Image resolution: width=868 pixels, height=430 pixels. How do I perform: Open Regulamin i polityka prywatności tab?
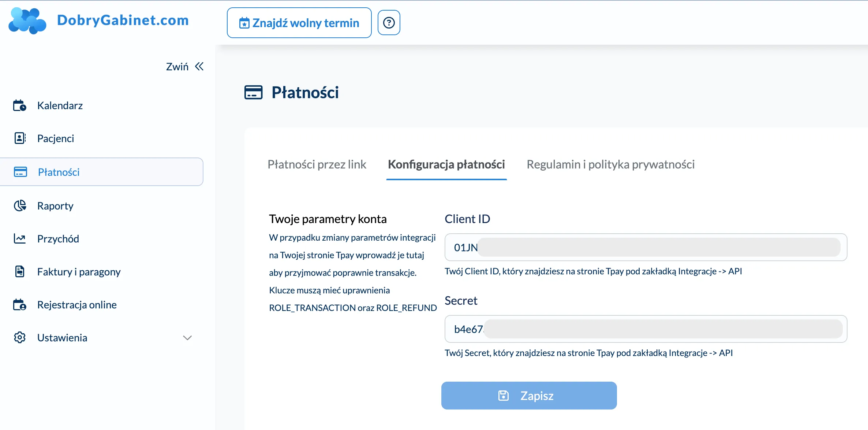[610, 164]
